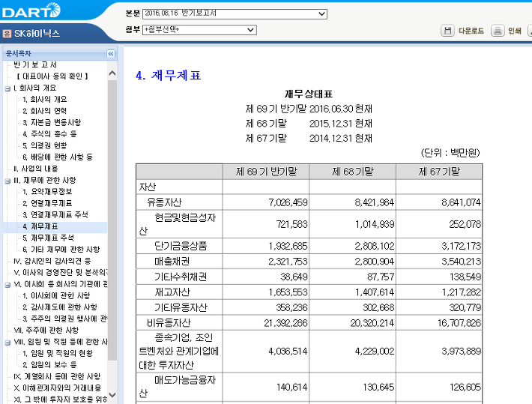Open 2. 임원의 보수 등 section
Image resolution: width=532 pixels, height=404 pixels.
point(49,364)
